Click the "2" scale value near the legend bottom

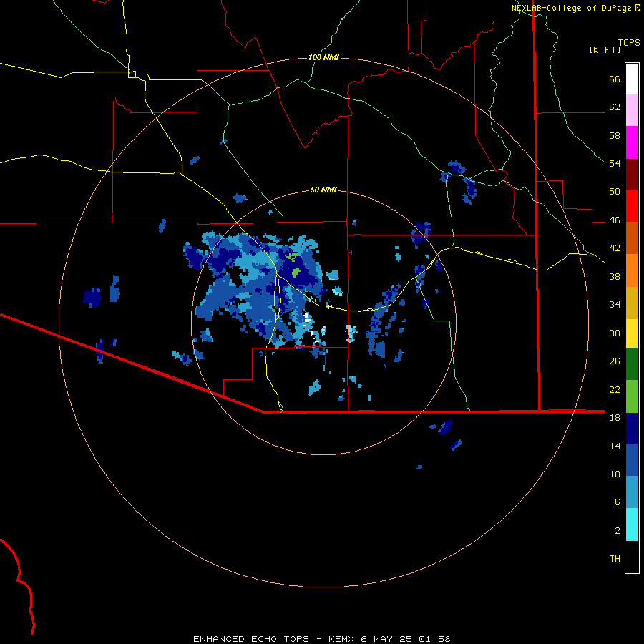(618, 531)
